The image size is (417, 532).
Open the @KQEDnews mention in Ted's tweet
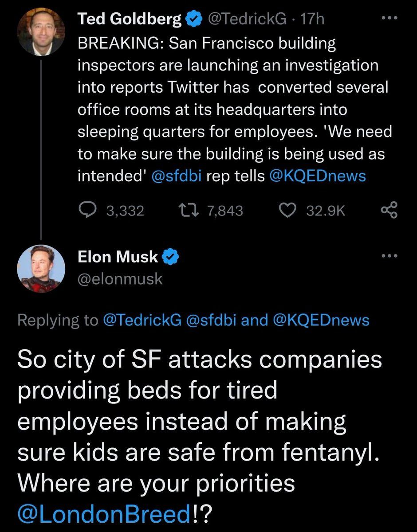click(317, 176)
